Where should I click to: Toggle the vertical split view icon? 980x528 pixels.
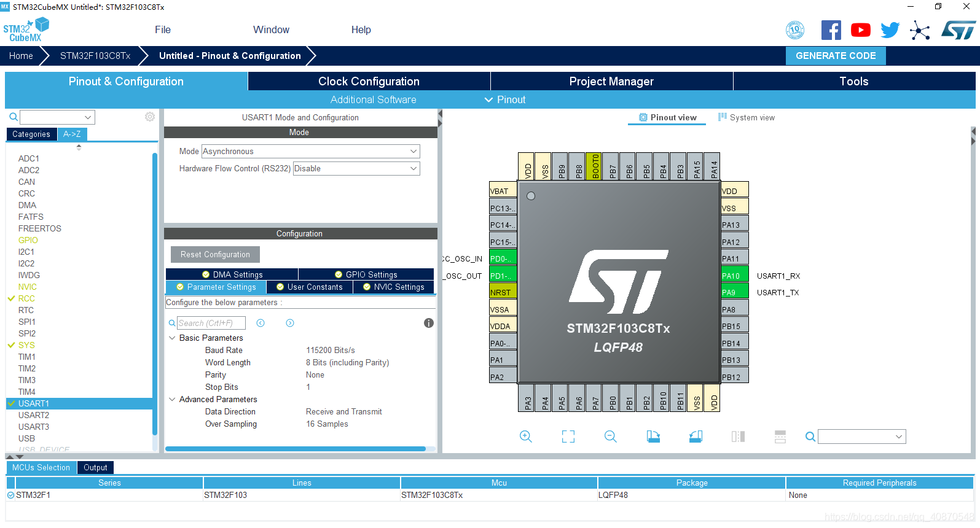point(738,437)
